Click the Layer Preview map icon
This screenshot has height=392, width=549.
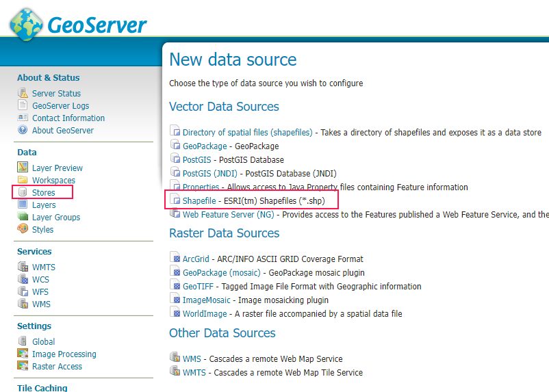point(23,168)
